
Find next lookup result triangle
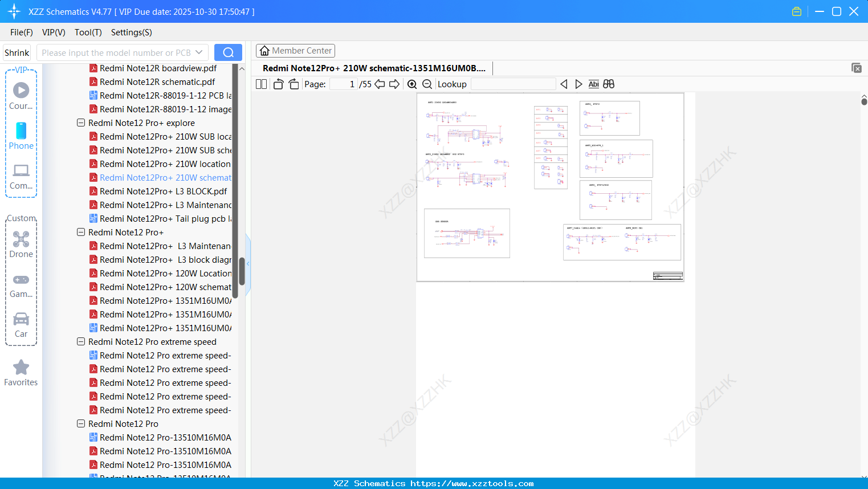(x=578, y=84)
